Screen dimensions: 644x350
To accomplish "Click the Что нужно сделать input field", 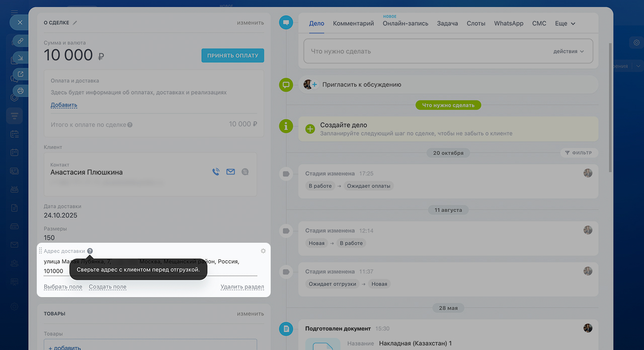I will (x=423, y=51).
